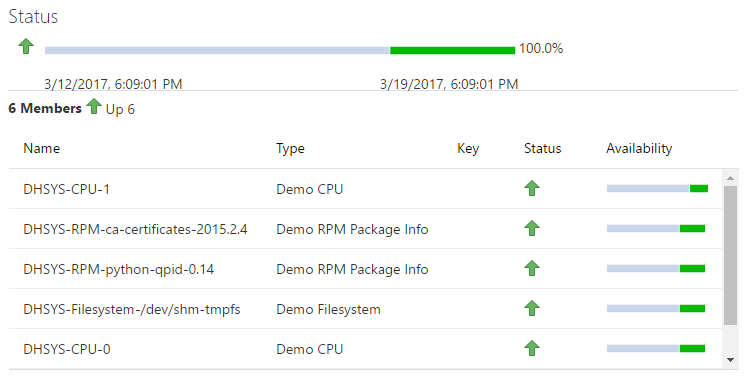Viewport: 747px width, 381px height.
Task: Click the Status column header
Action: (543, 148)
